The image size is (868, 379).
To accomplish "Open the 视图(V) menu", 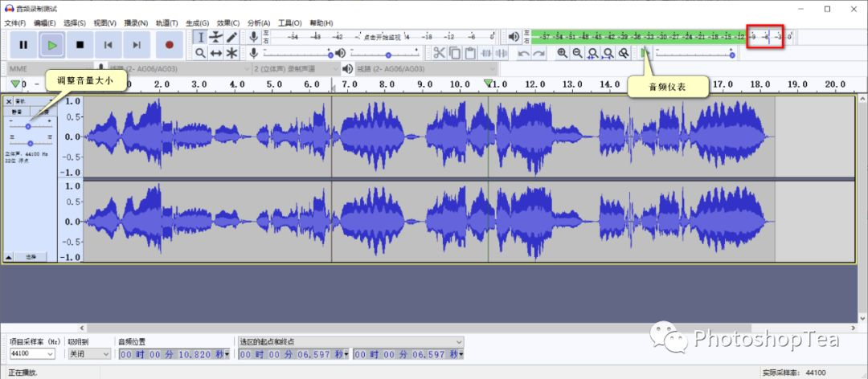I will tap(104, 23).
